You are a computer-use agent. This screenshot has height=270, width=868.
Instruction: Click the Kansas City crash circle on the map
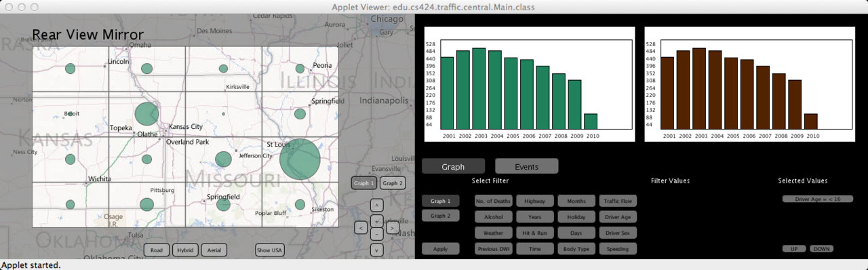[x=146, y=114]
